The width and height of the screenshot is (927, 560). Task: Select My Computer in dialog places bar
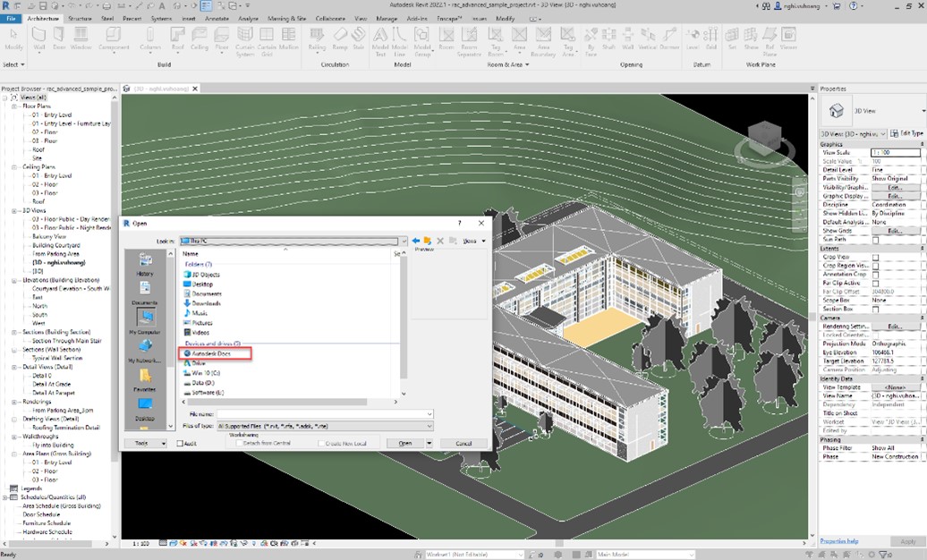(145, 322)
